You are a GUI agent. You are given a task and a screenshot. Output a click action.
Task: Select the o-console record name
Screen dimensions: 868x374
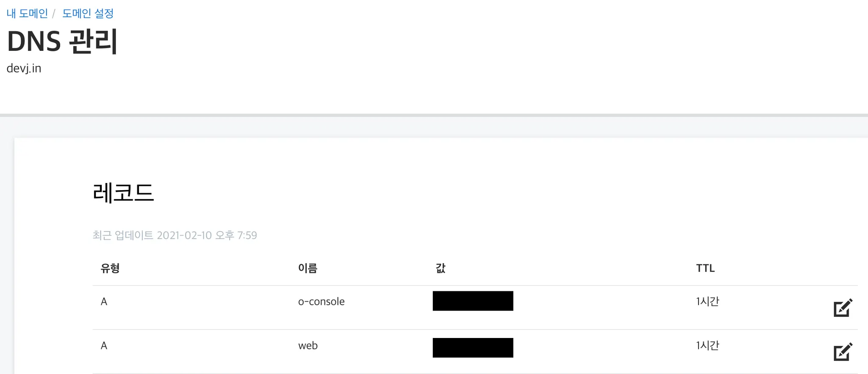pyautogui.click(x=321, y=302)
